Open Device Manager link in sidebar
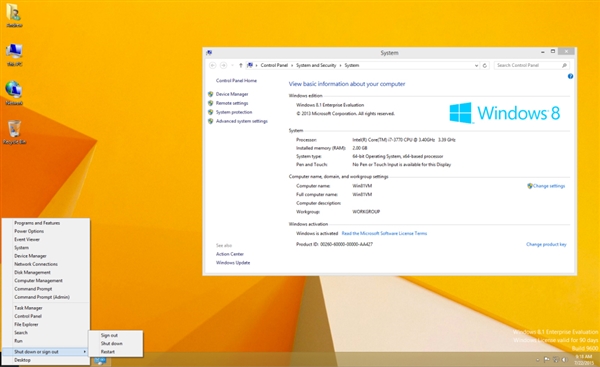This screenshot has width=600, height=367. pos(232,94)
